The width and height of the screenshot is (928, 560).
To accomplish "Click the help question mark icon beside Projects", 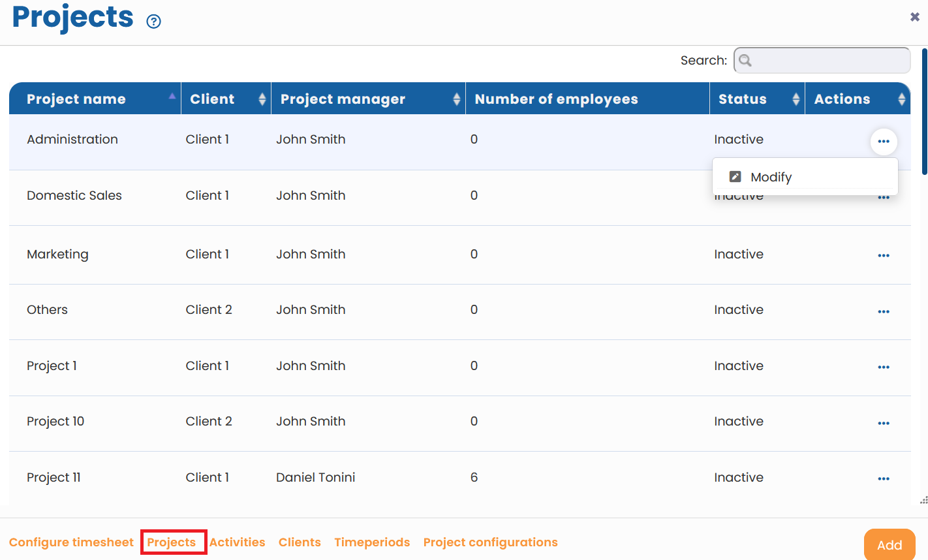I will coord(153,22).
